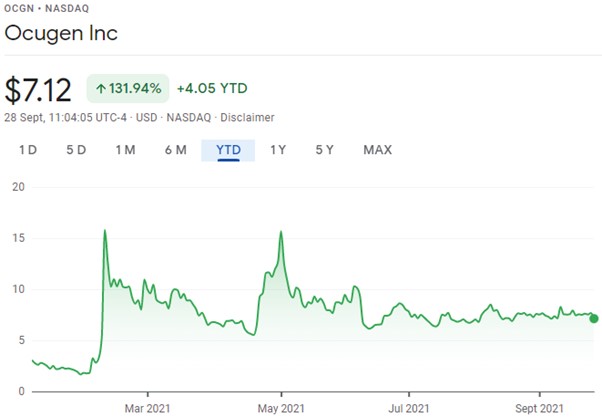Click the Jul 2021 axis label
Viewport: 602px width, 417px height.
[x=408, y=408]
